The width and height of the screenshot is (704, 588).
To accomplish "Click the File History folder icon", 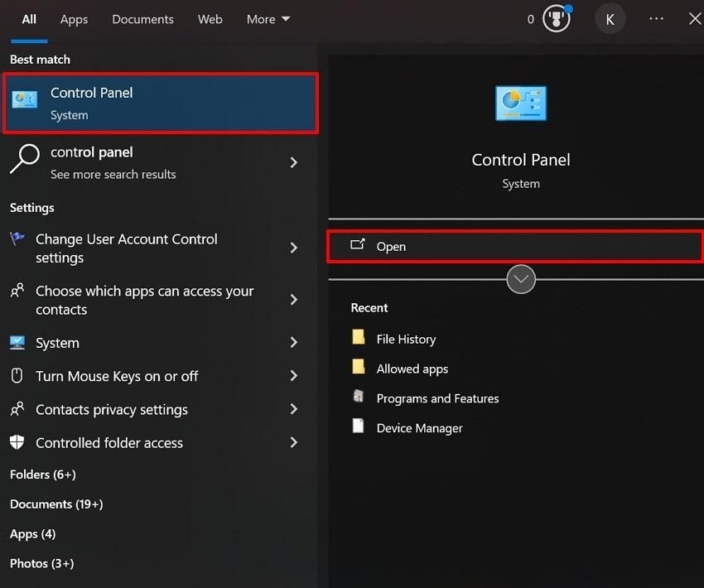I will tap(359, 338).
